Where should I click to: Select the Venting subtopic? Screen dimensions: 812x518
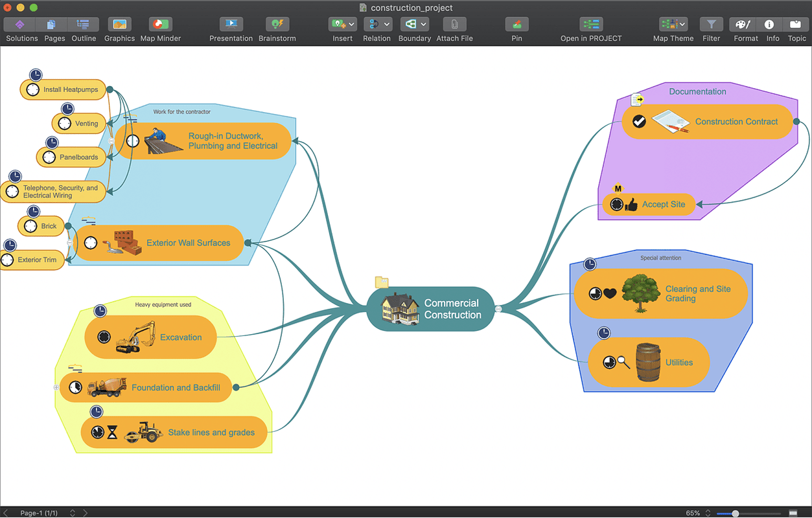pos(78,123)
